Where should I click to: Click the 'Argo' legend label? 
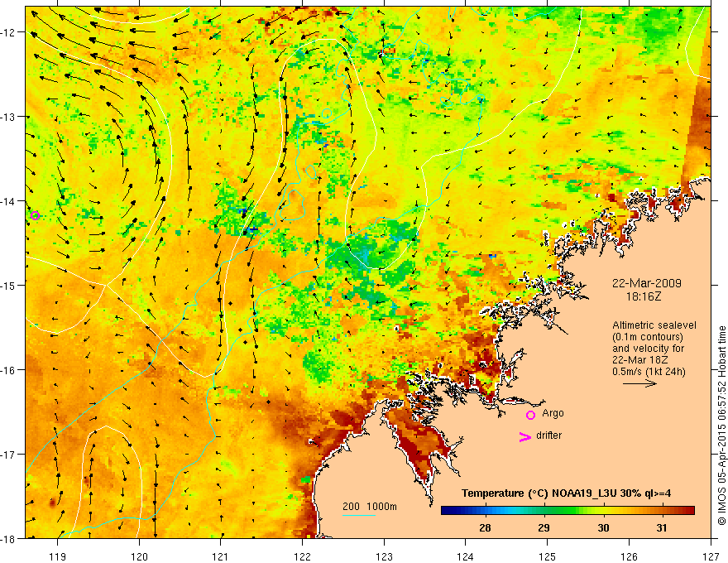click(x=553, y=413)
